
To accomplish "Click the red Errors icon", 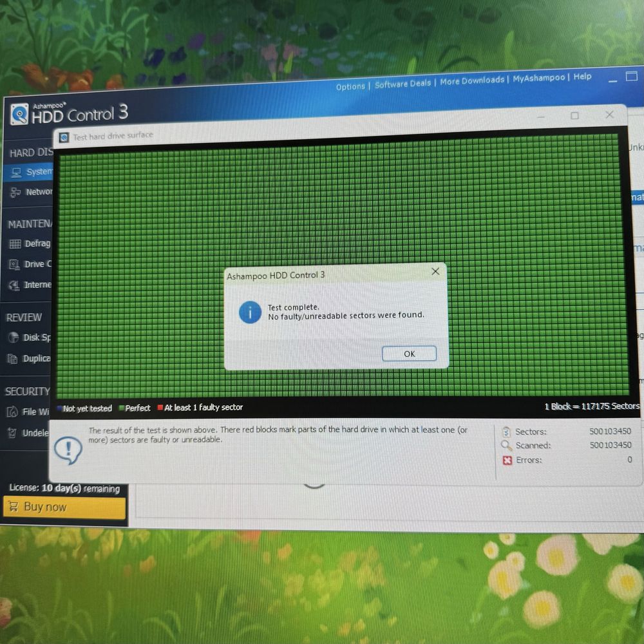I will tap(507, 460).
